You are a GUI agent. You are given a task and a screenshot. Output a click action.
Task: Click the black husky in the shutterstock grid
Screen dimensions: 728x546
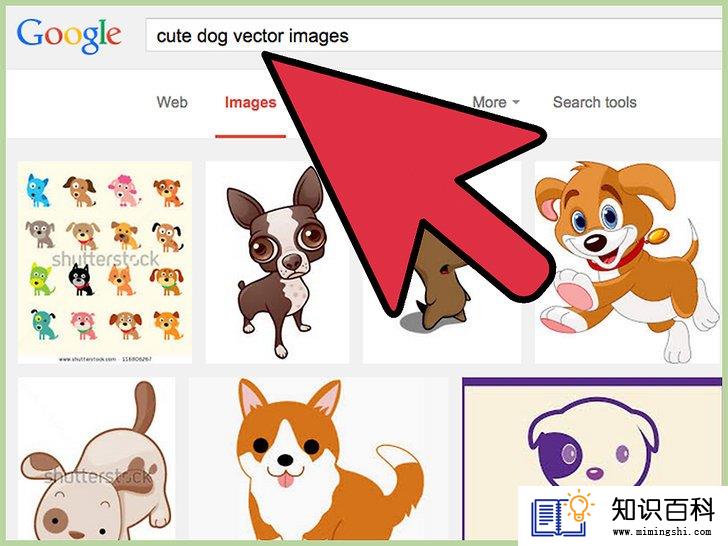pos(81,280)
